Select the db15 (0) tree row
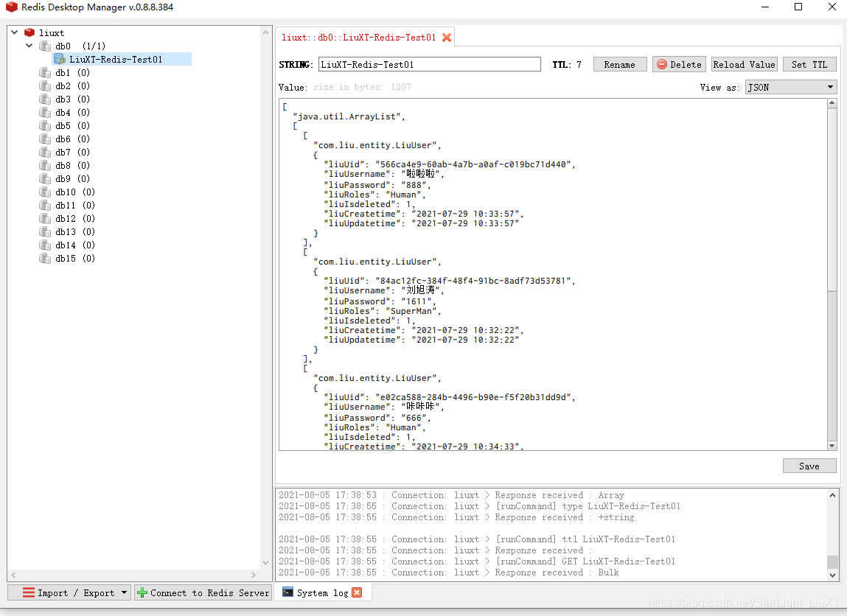Image resolution: width=847 pixels, height=616 pixels. (x=75, y=258)
